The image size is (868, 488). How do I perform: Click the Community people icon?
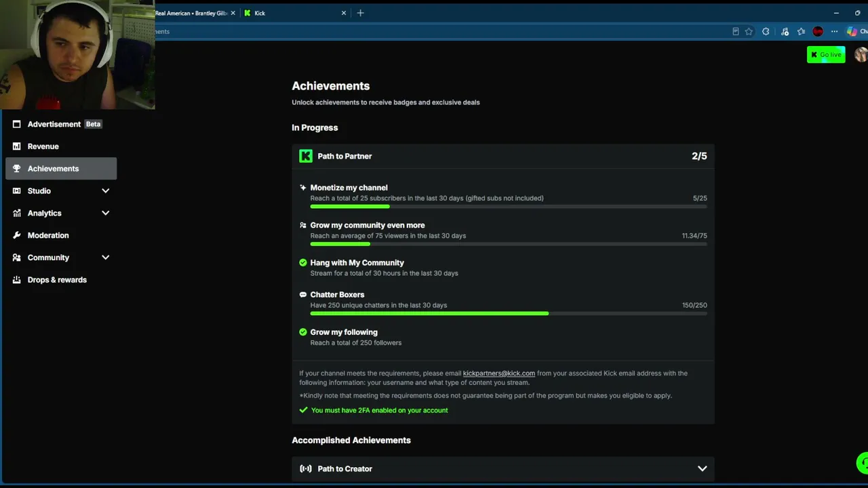pyautogui.click(x=17, y=258)
